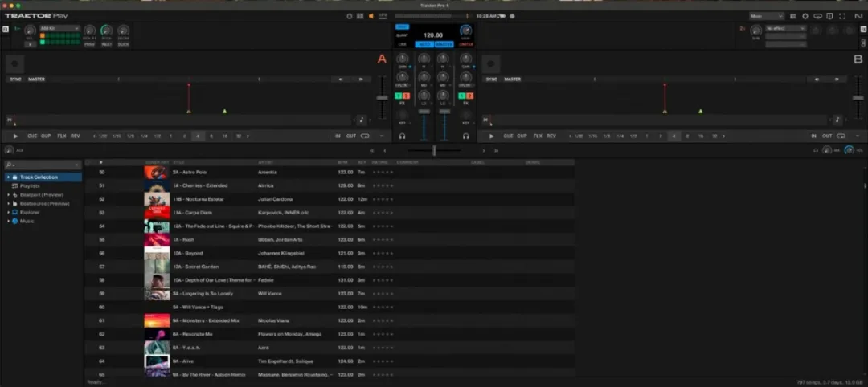Click the Native Instruments logo icon
The image size is (868, 387).
click(858, 16)
